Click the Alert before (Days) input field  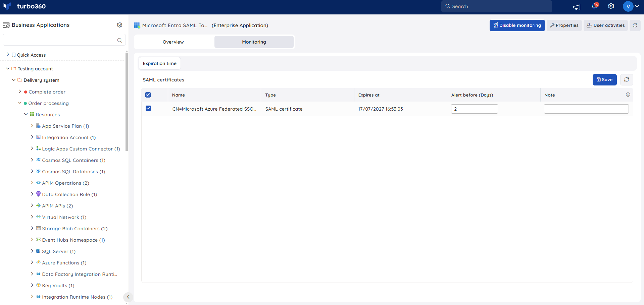coord(474,109)
